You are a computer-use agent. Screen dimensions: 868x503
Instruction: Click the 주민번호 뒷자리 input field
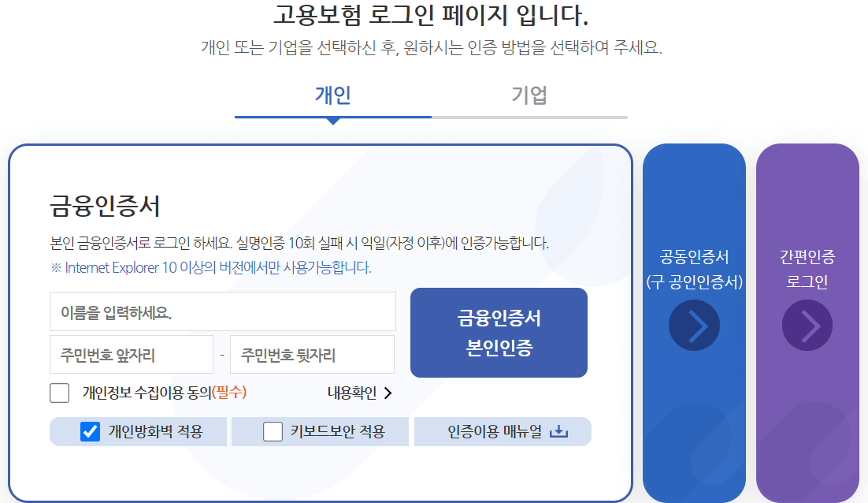pyautogui.click(x=313, y=354)
